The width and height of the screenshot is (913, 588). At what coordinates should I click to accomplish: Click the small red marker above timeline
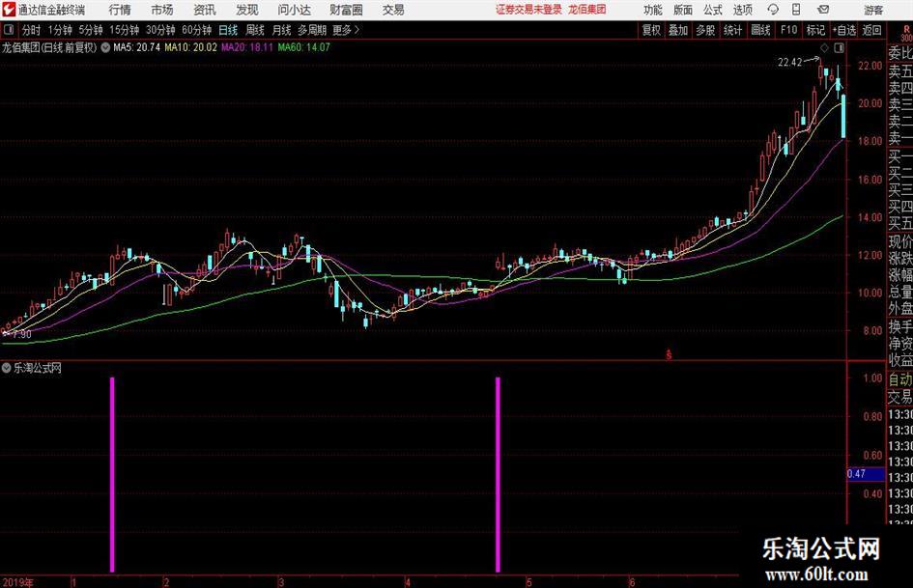(669, 354)
